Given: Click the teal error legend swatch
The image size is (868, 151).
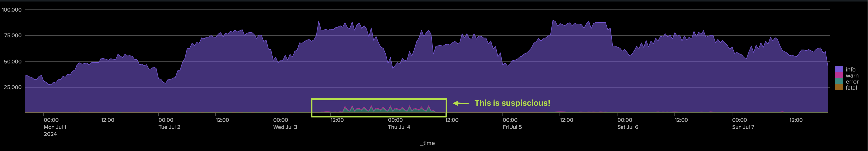Looking at the screenshot, I should click(839, 81).
